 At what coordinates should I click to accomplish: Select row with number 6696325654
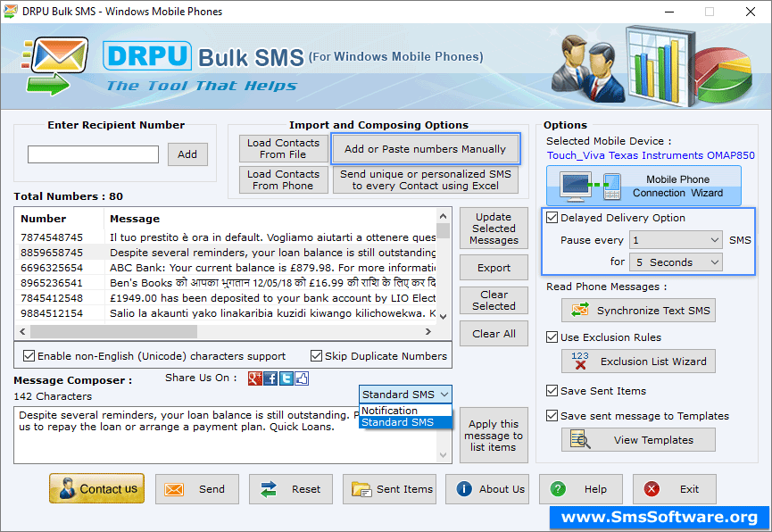click(226, 268)
